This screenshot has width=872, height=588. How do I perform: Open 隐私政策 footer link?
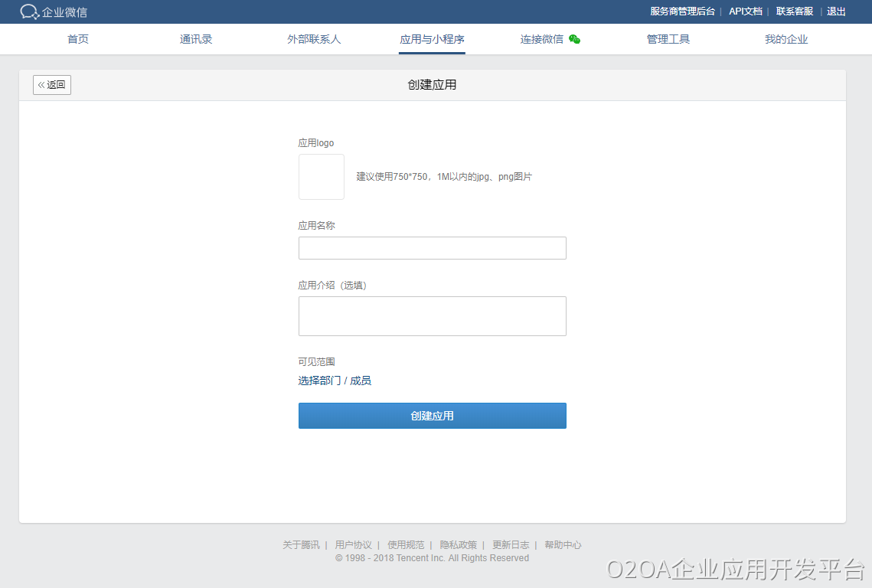pos(458,545)
